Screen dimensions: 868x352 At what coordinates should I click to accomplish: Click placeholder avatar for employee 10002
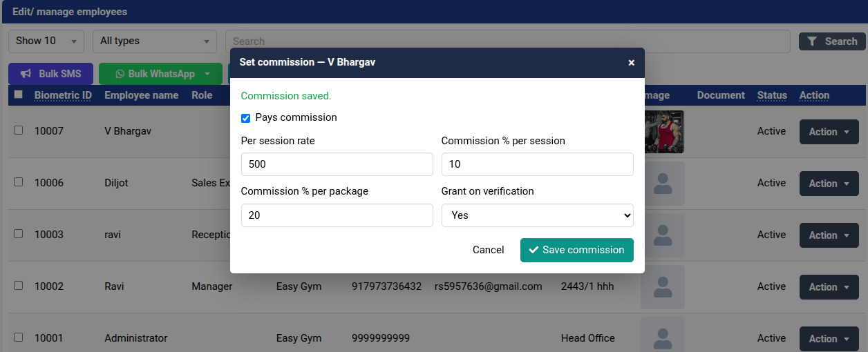point(663,287)
